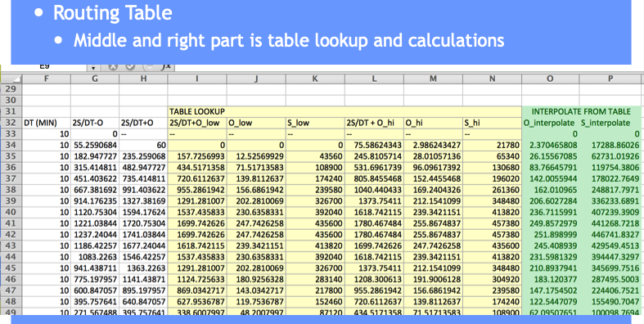Click cell with value 236.7115991
Image resolution: width=644 pixels, height=324 pixels.
point(551,212)
